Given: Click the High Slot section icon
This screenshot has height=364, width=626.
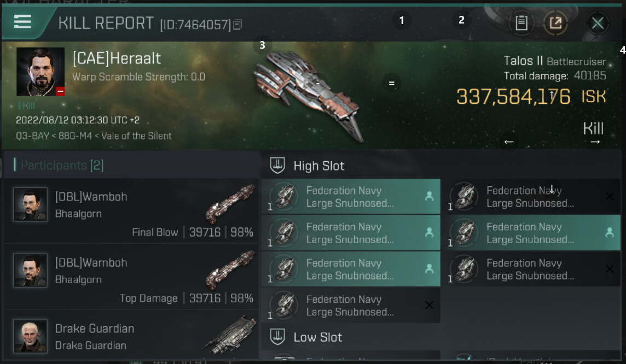Looking at the screenshot, I should tap(278, 166).
